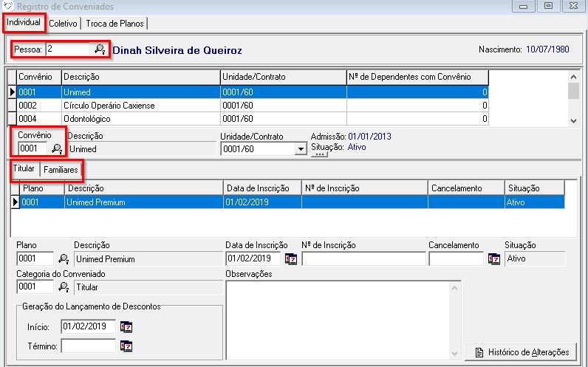
Task: Select the Odontológico convênio row
Action: 111,118
